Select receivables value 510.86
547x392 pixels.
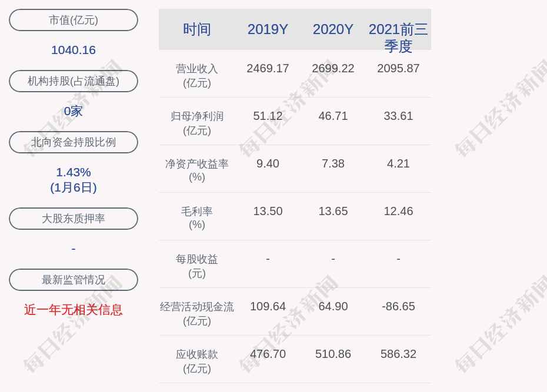pos(333,354)
